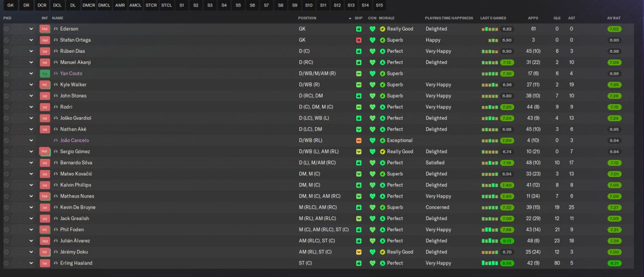Select the DCR position tab
This screenshot has width=644, height=277.
(42, 5)
